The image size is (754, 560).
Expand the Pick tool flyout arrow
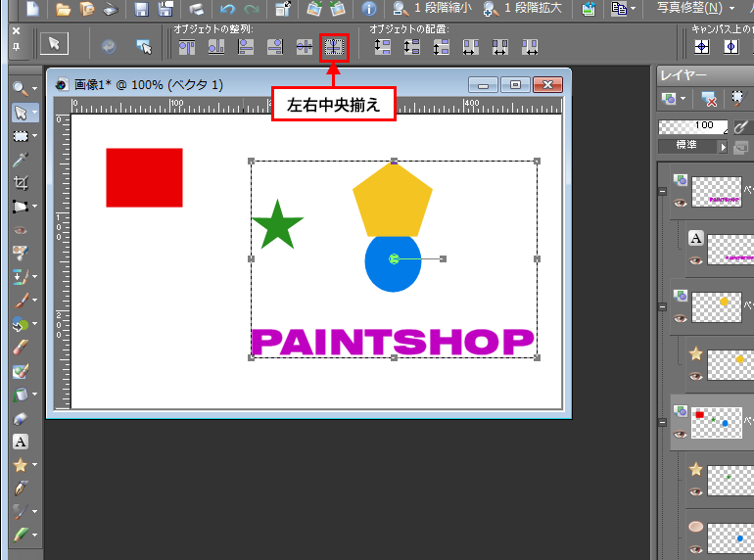point(34,113)
